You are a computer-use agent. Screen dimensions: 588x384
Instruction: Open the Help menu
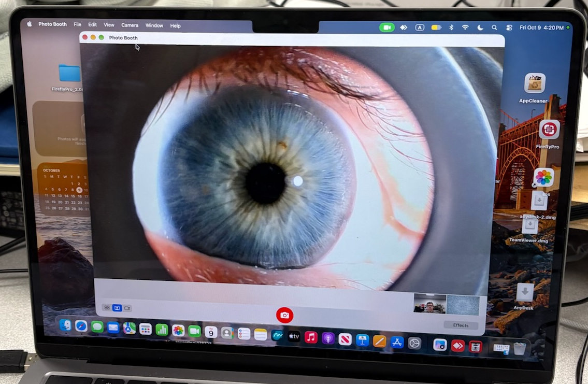pos(175,26)
